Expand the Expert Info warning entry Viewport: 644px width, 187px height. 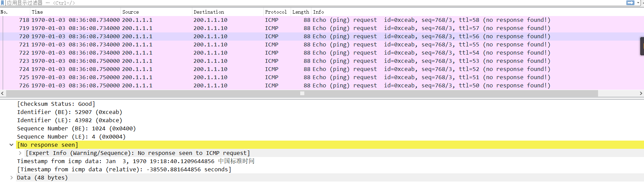coord(20,153)
